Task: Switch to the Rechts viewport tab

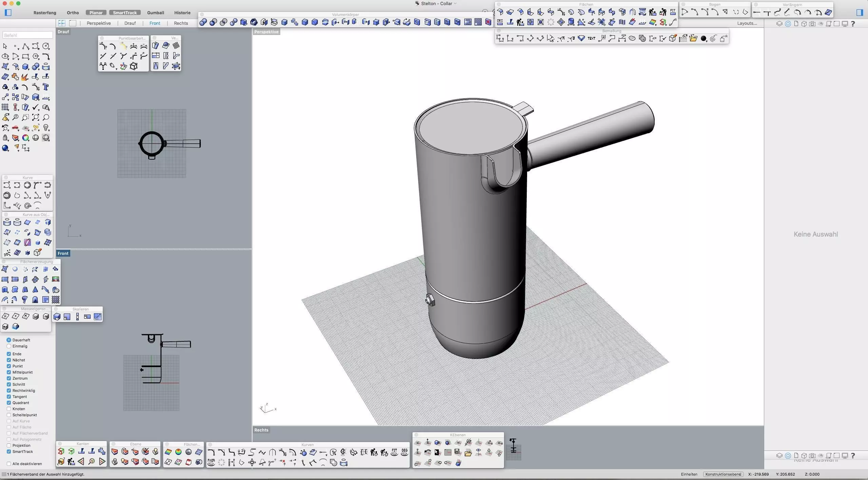Action: pos(181,23)
